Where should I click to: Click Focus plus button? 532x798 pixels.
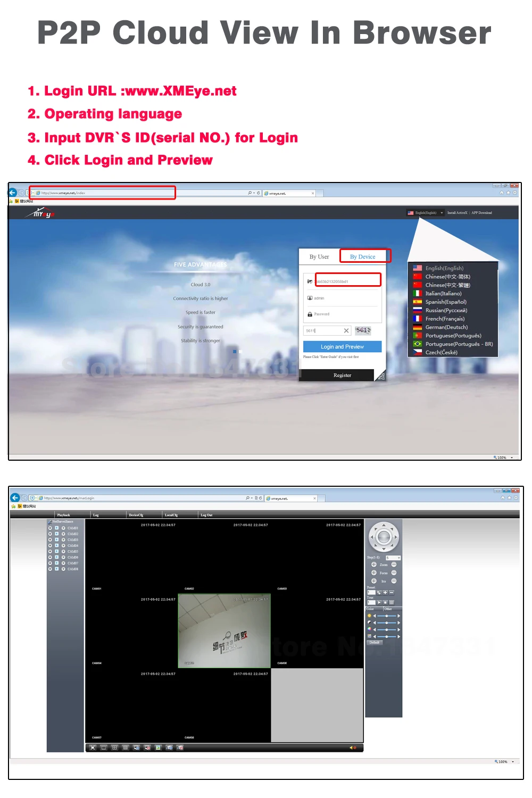(374, 572)
